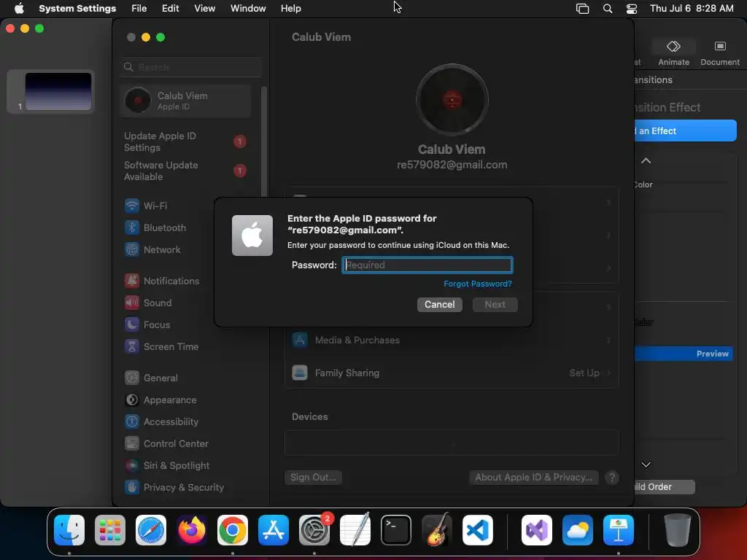Open Software Update Available notice
Viewport: 747px width, 560px height.
click(x=186, y=171)
